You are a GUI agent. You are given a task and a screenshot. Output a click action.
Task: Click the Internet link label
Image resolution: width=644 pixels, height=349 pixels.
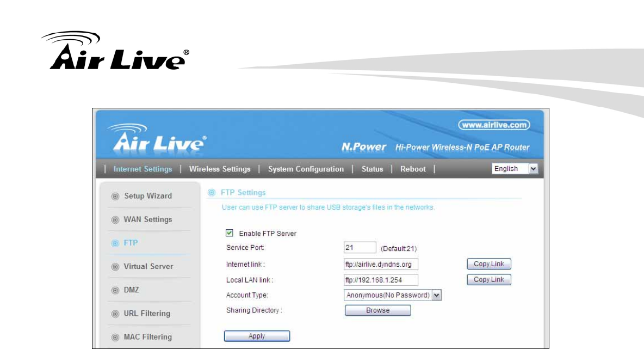coord(245,264)
